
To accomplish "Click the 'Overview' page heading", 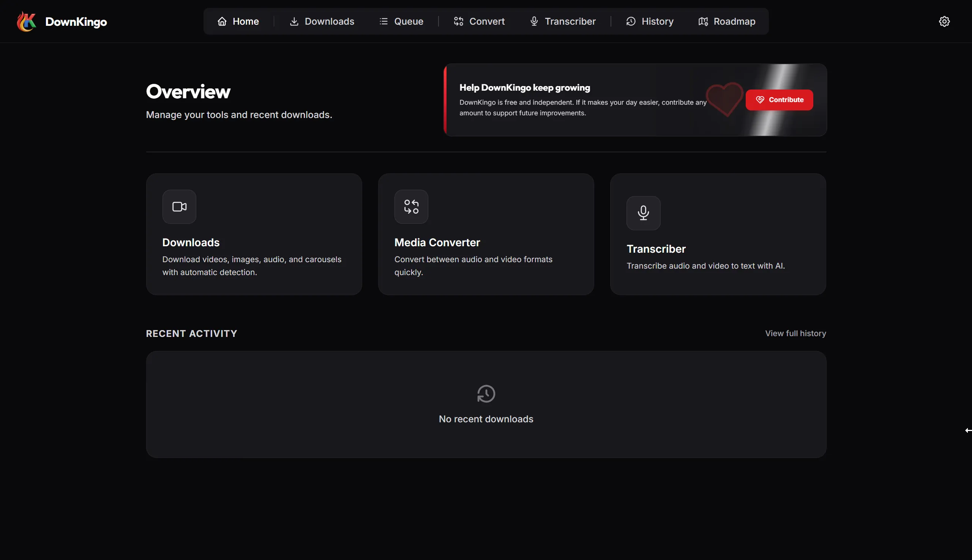I will coord(188,91).
